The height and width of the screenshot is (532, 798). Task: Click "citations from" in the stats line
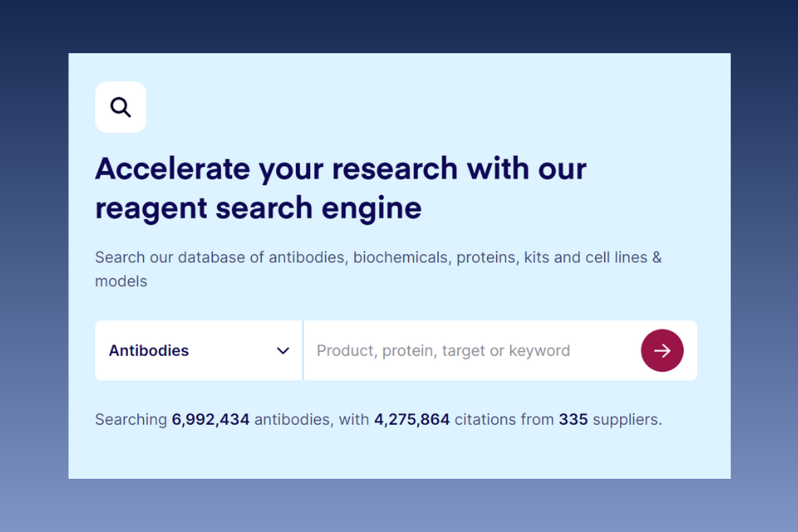[504, 420]
